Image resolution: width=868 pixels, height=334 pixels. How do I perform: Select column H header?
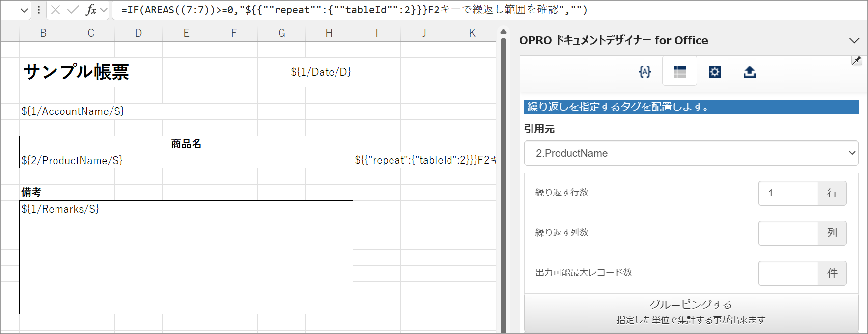click(x=329, y=33)
